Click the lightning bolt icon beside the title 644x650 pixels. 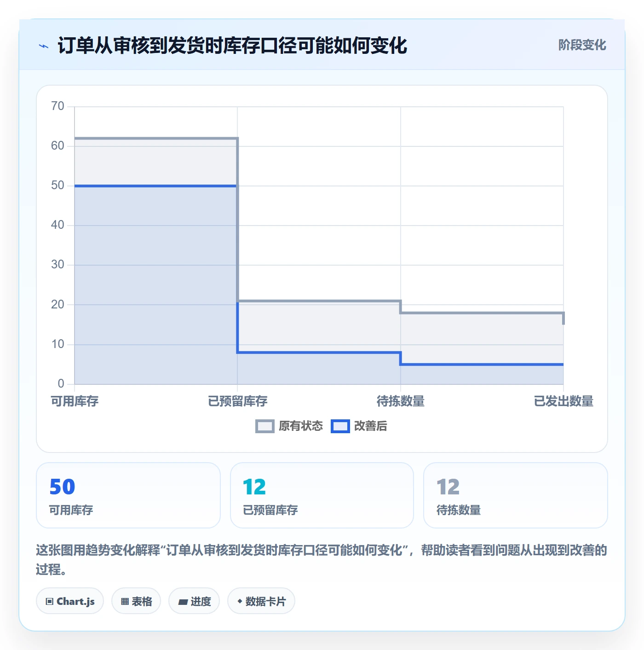tap(44, 46)
